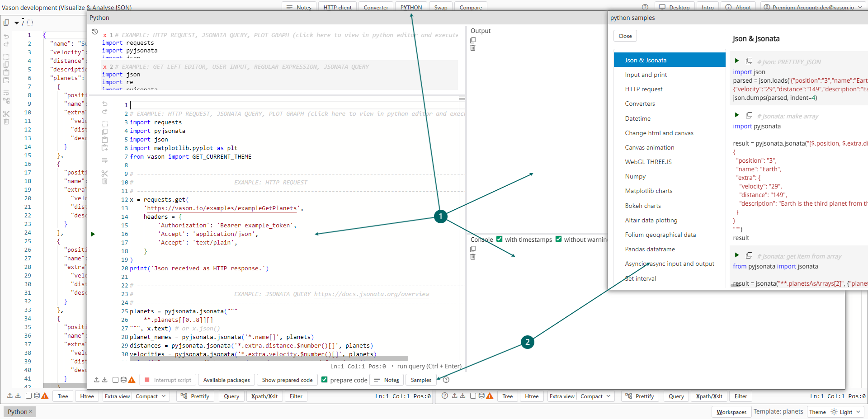Run the 'Jsonata: make array' sample
868x419 pixels.
coord(737,115)
